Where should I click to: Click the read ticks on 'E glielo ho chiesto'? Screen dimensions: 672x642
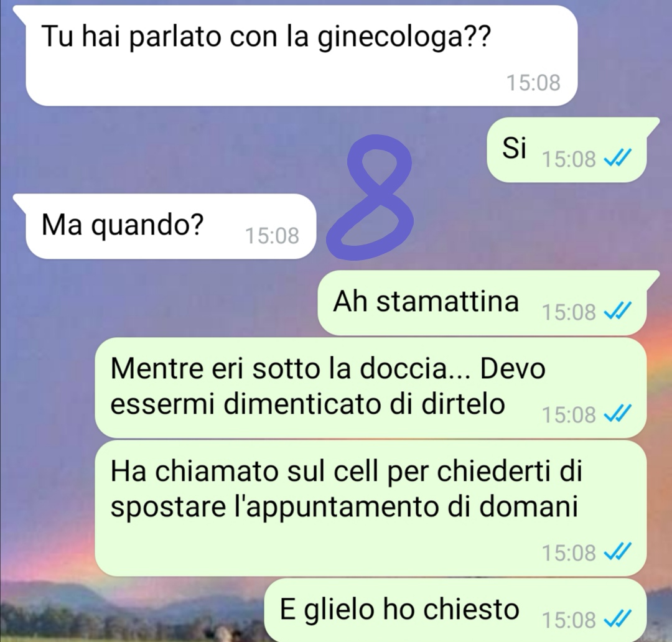pyautogui.click(x=618, y=619)
